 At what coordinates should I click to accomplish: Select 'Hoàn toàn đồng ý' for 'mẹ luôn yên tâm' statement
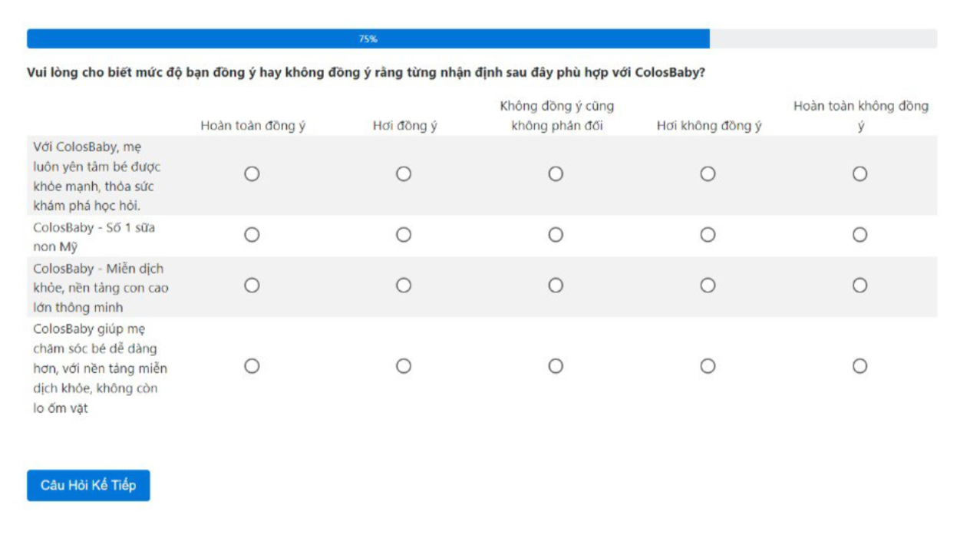pyautogui.click(x=252, y=174)
